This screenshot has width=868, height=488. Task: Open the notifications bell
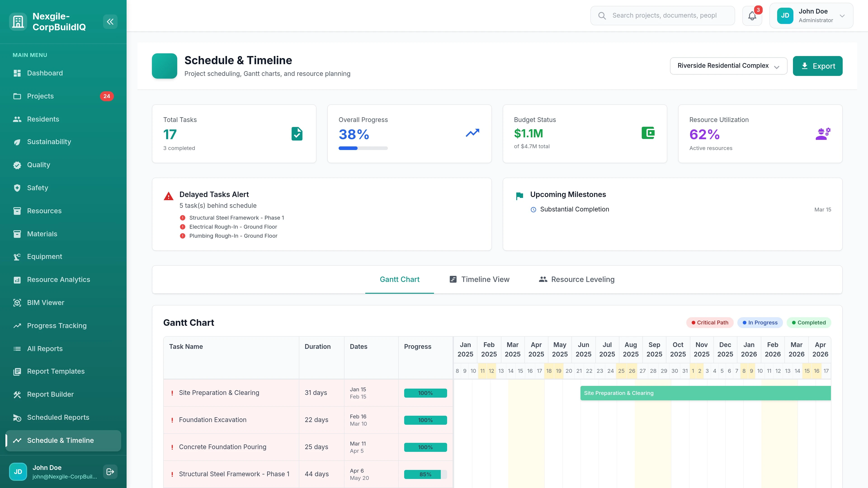click(752, 16)
